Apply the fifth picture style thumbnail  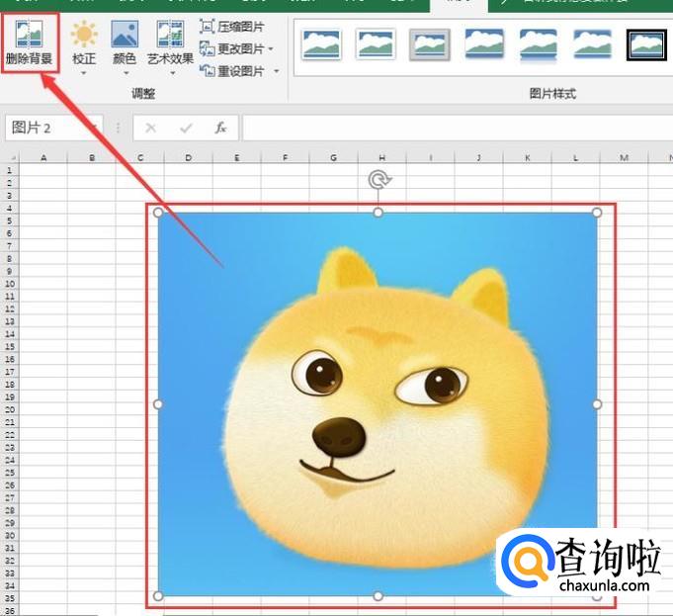539,44
